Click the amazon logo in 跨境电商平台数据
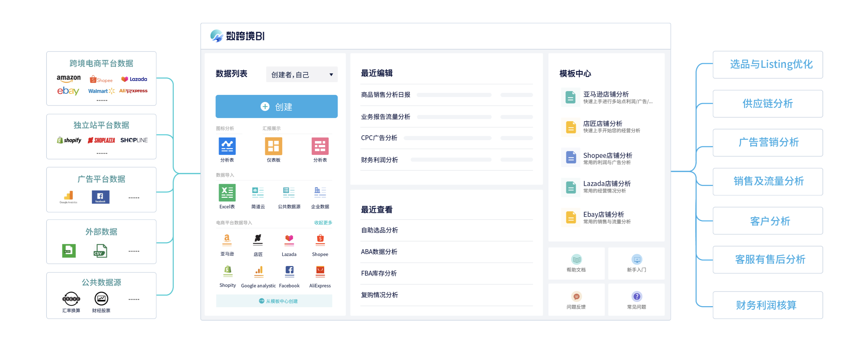The height and width of the screenshot is (356, 868). (68, 79)
